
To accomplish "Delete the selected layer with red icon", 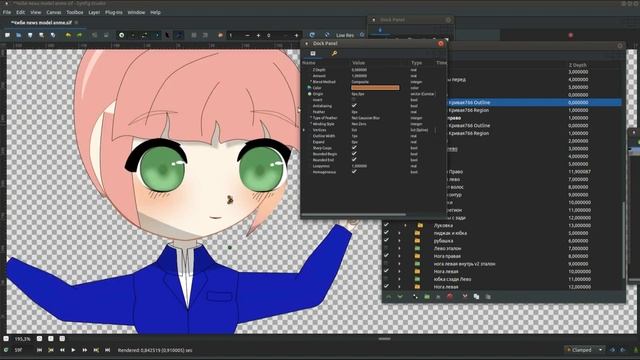I will (x=450, y=296).
